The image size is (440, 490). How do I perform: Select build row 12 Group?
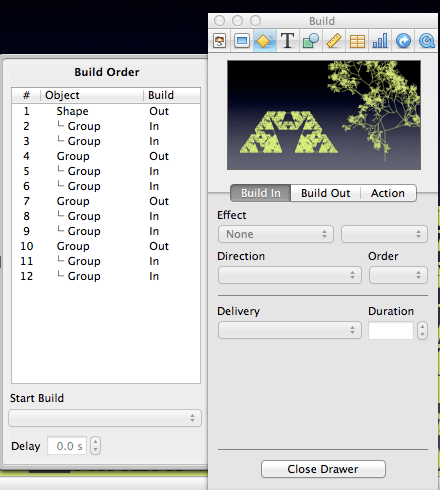106,276
